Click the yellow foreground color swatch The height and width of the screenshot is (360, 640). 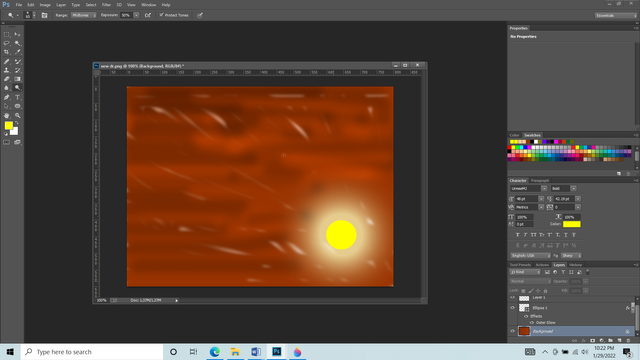9,126
